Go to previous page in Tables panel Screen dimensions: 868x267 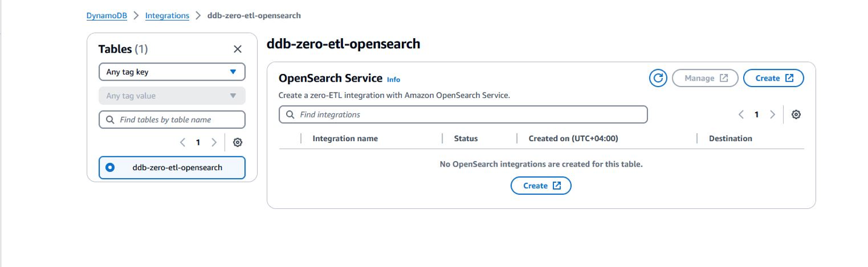click(182, 142)
